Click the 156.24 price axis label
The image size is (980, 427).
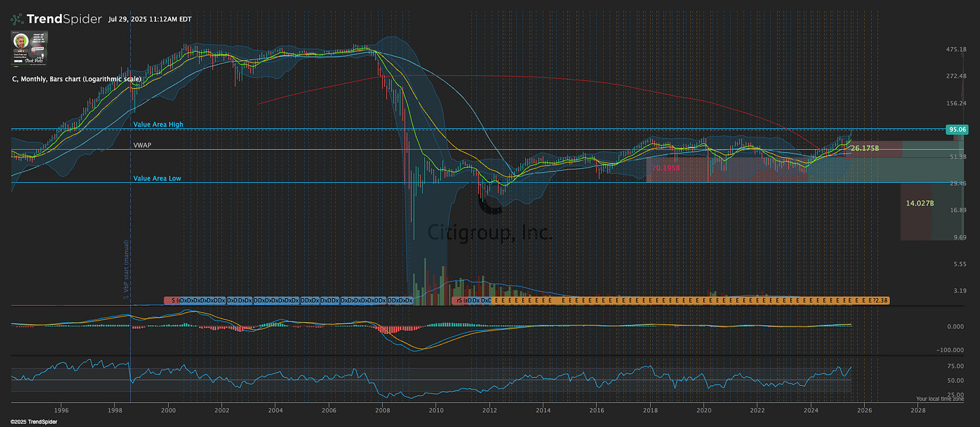click(956, 103)
